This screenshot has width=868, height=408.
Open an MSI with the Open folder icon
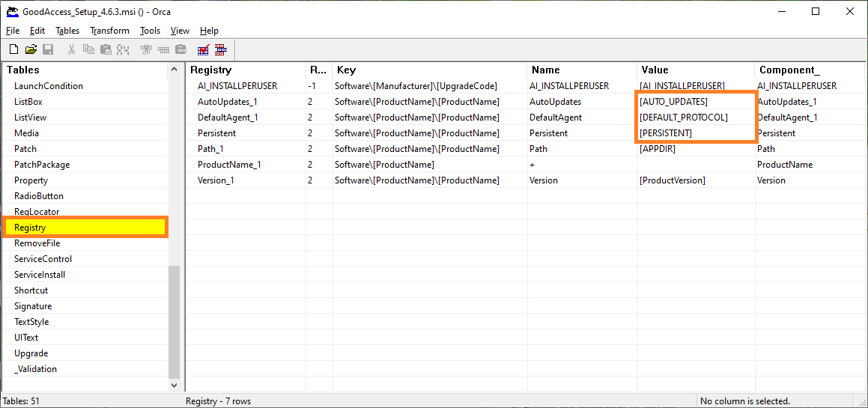[x=31, y=50]
